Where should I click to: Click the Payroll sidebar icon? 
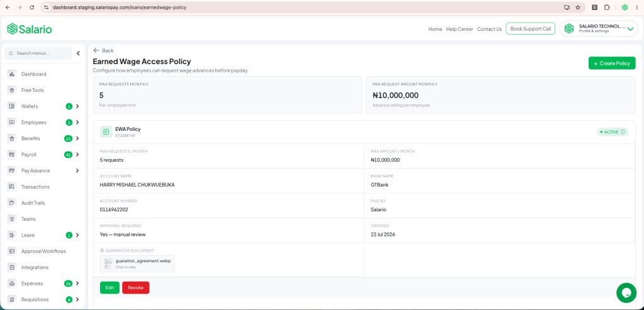12,155
